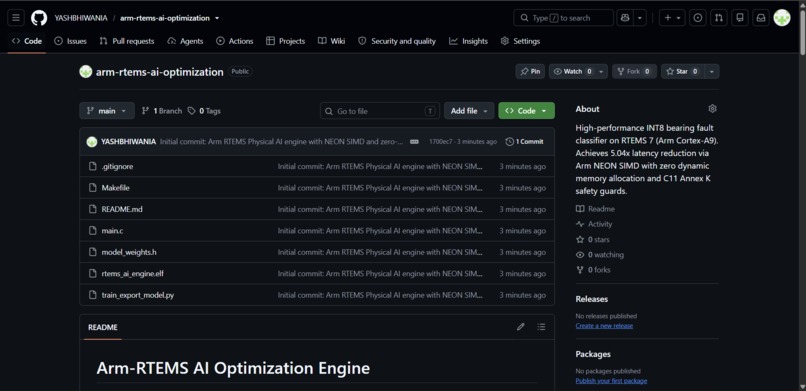Open the issues icon in header

[x=698, y=18]
